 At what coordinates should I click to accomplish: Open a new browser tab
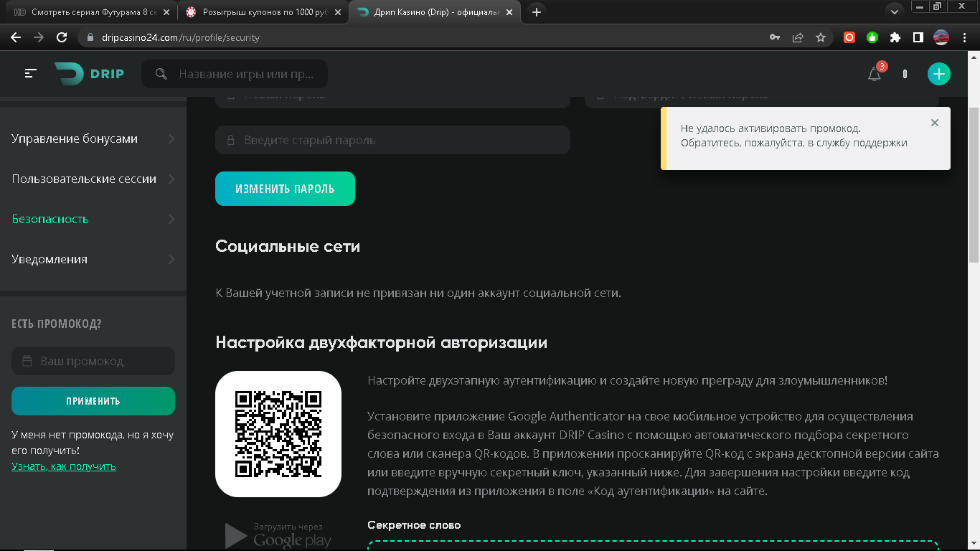coord(537,12)
